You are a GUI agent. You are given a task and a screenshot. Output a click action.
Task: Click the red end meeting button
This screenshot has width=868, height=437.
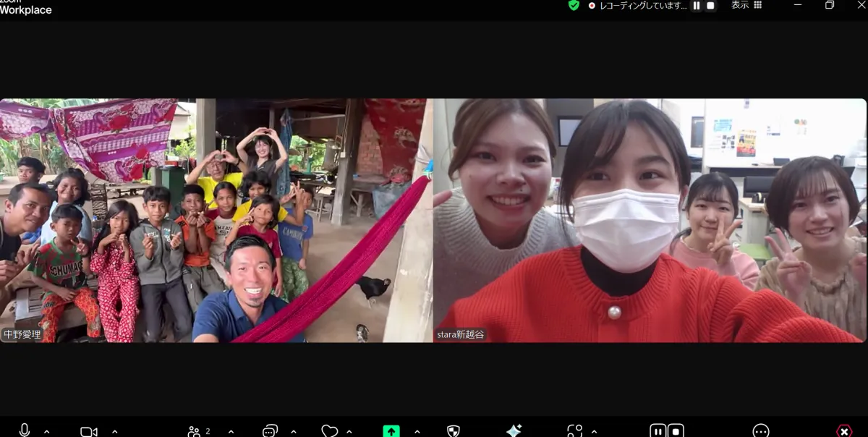pos(844,431)
